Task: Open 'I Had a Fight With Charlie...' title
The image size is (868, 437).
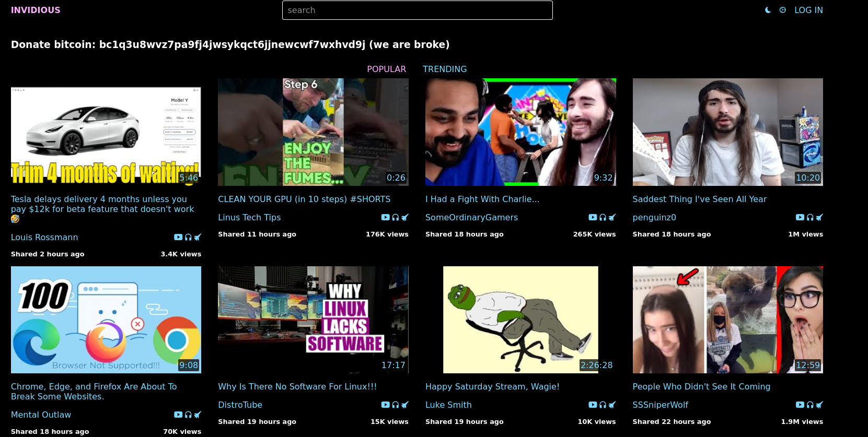Action: tap(482, 199)
